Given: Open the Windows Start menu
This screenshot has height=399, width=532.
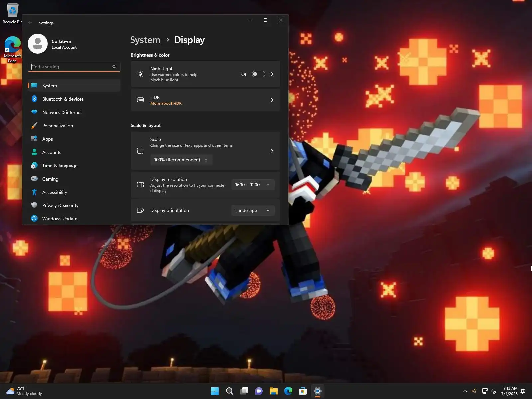Looking at the screenshot, I should click(x=215, y=391).
